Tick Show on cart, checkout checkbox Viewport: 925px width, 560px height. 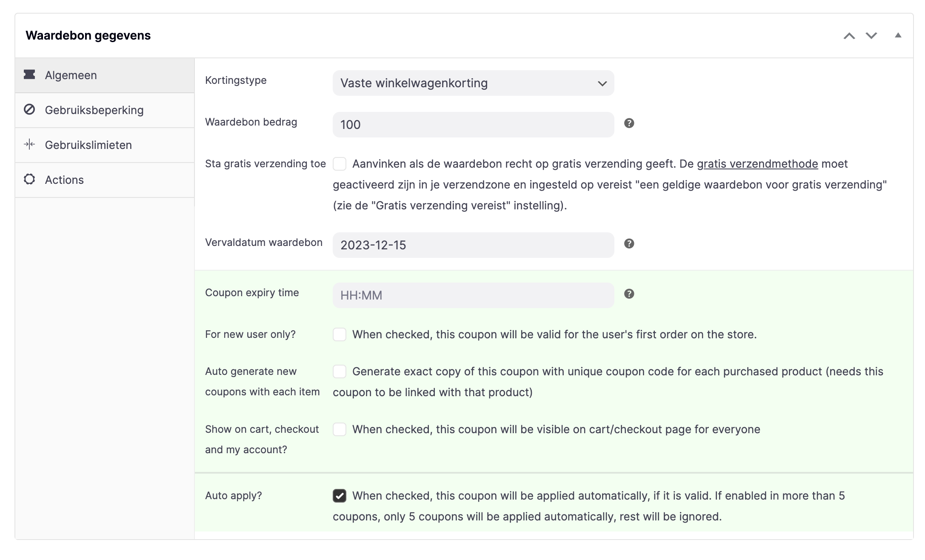coord(340,429)
